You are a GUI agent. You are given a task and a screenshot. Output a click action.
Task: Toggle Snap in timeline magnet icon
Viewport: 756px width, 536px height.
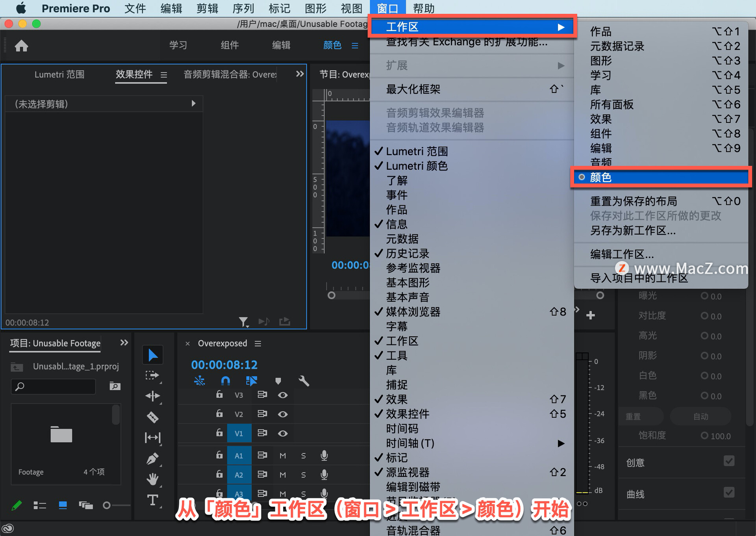pyautogui.click(x=226, y=381)
